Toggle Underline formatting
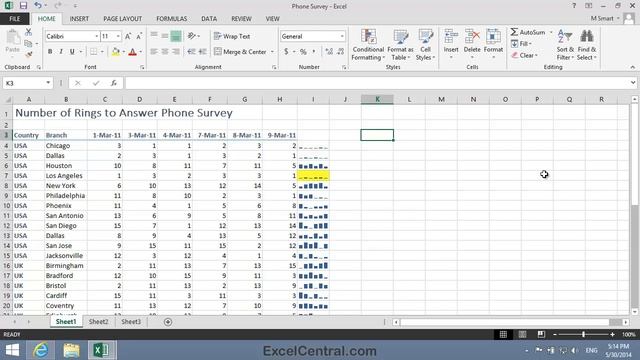This screenshot has height=360, width=640. click(x=72, y=52)
